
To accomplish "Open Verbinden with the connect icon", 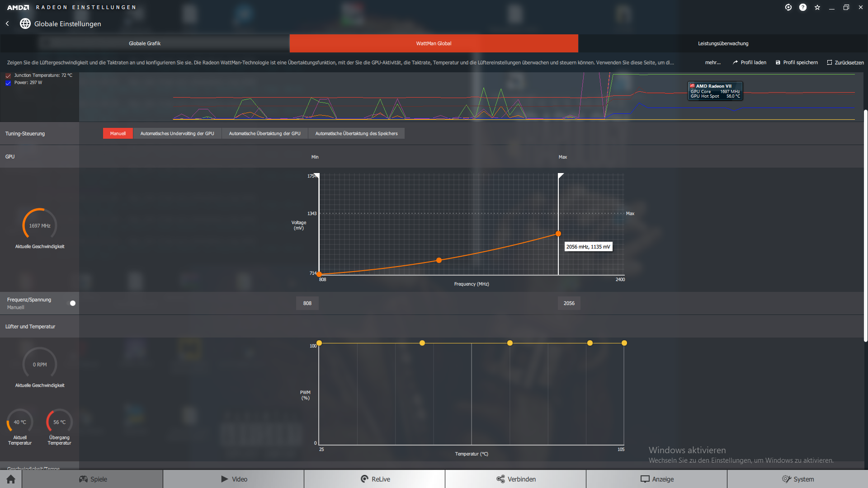I will [501, 479].
